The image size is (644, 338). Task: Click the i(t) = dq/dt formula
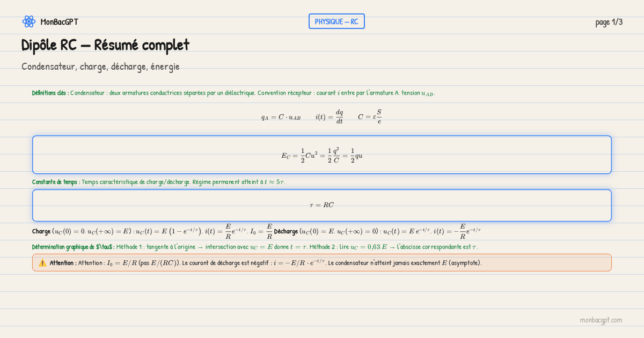[329, 117]
